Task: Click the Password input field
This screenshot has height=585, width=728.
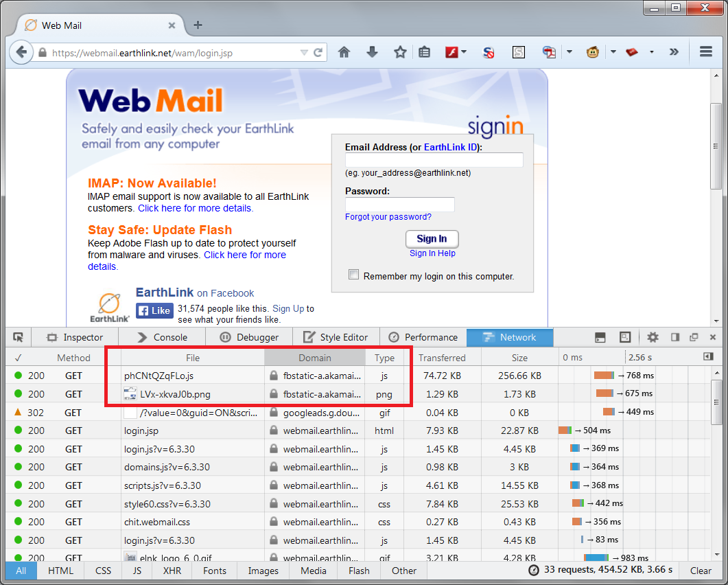Action: click(x=400, y=205)
